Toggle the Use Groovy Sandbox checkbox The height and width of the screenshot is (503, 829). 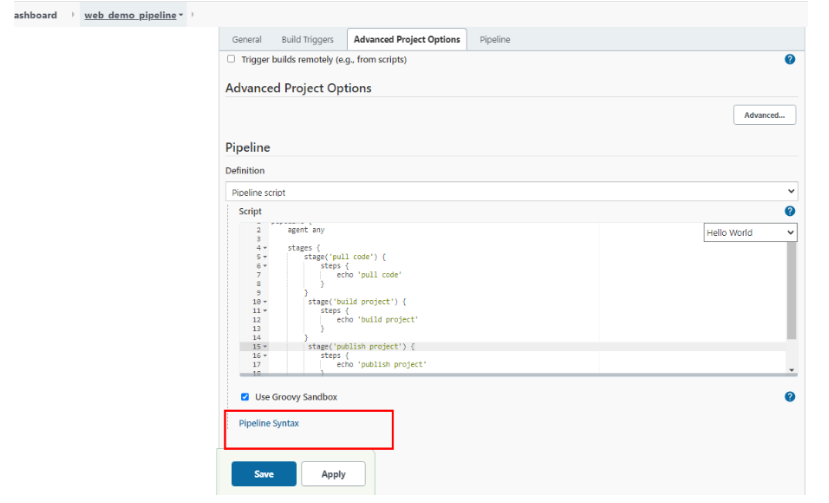(x=245, y=397)
